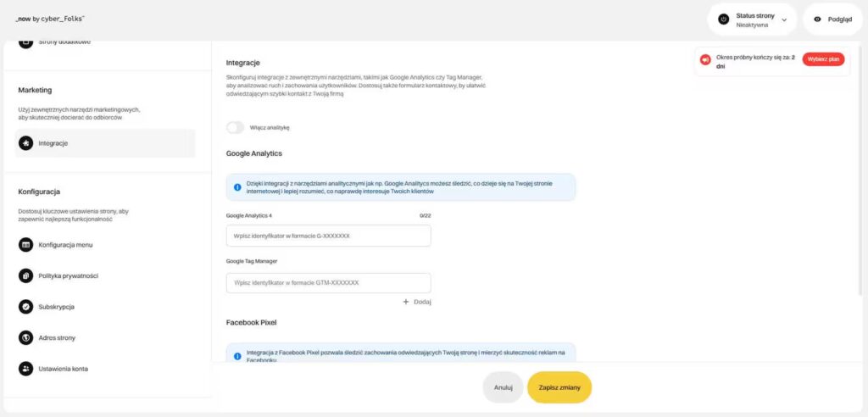Viewport: 868px width, 417px height.
Task: Click the 0/22 character counter
Action: pos(426,215)
